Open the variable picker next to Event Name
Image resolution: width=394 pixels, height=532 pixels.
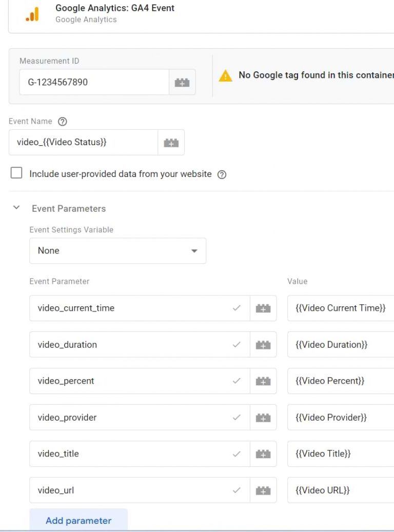tap(171, 142)
